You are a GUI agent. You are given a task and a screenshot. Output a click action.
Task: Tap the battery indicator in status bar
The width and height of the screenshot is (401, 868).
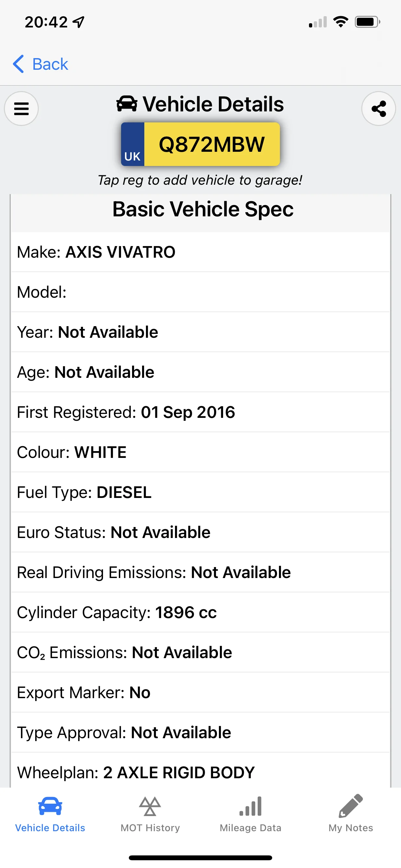(x=368, y=22)
